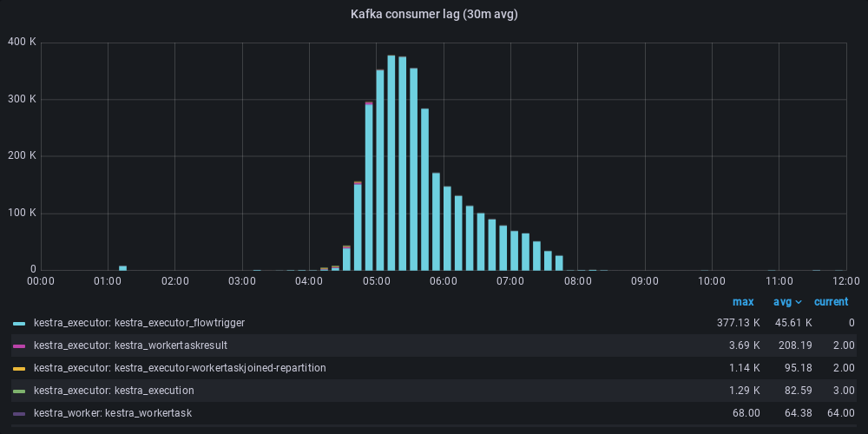868x434 pixels.
Task: Show only the kestra_worker: kestra_workertask series
Action: tap(112, 413)
